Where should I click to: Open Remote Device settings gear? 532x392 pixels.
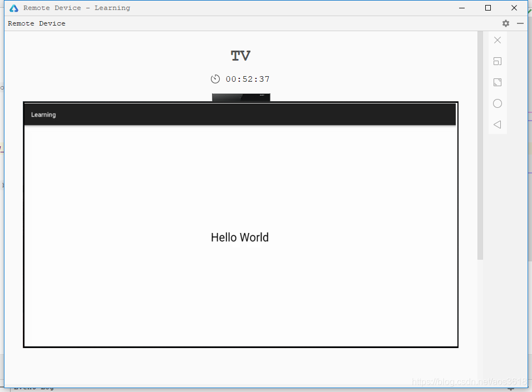(506, 23)
